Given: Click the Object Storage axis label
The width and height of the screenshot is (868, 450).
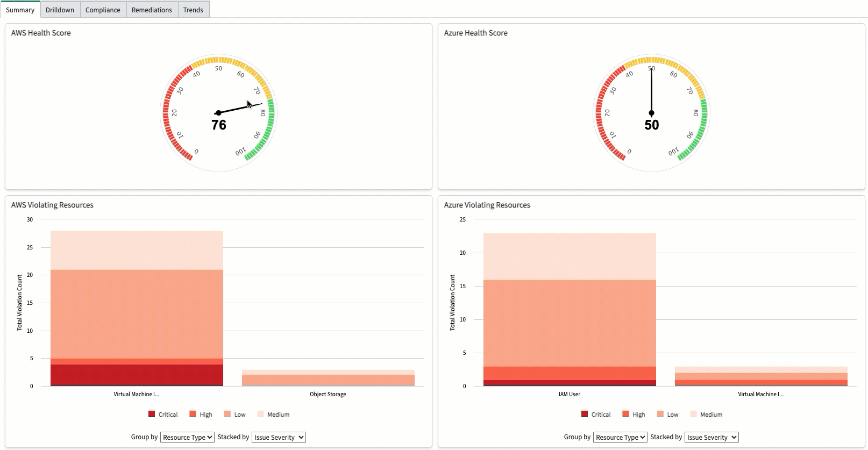Looking at the screenshot, I should pyautogui.click(x=328, y=394).
